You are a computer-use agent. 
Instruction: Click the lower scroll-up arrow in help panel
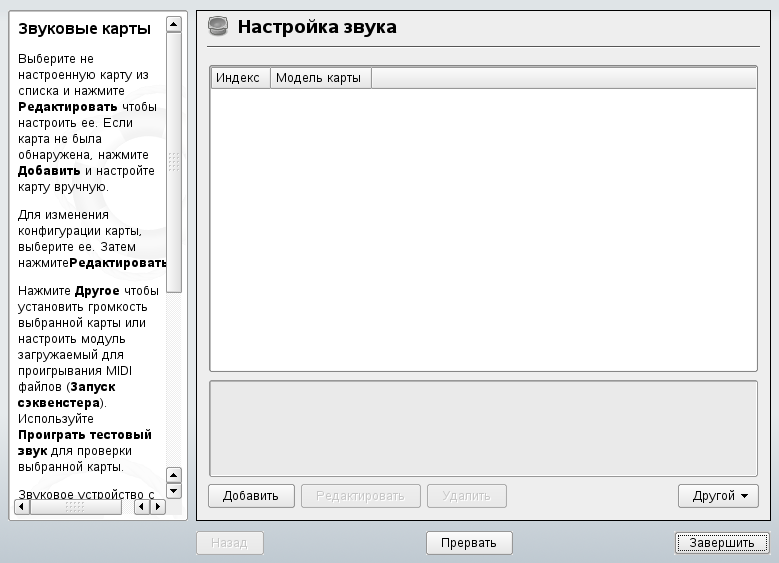coord(173,476)
